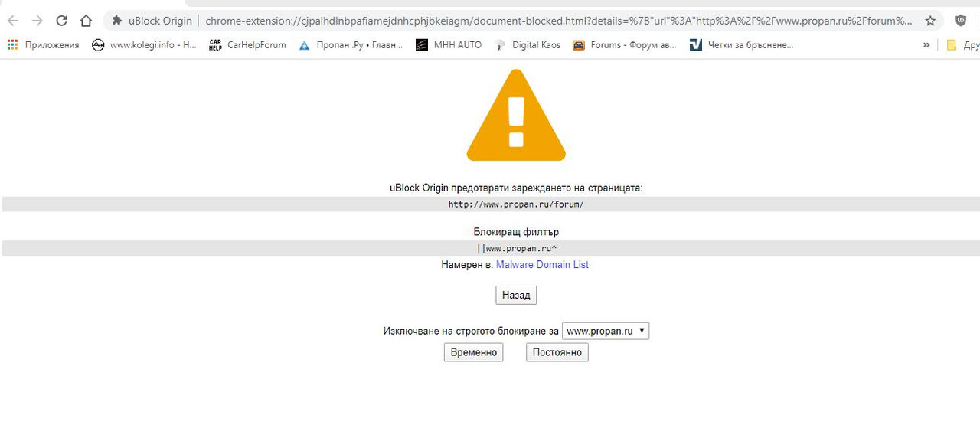Select the blocked URL http://www.propan.ru/forum/
This screenshot has width=980, height=425.
coord(516,204)
